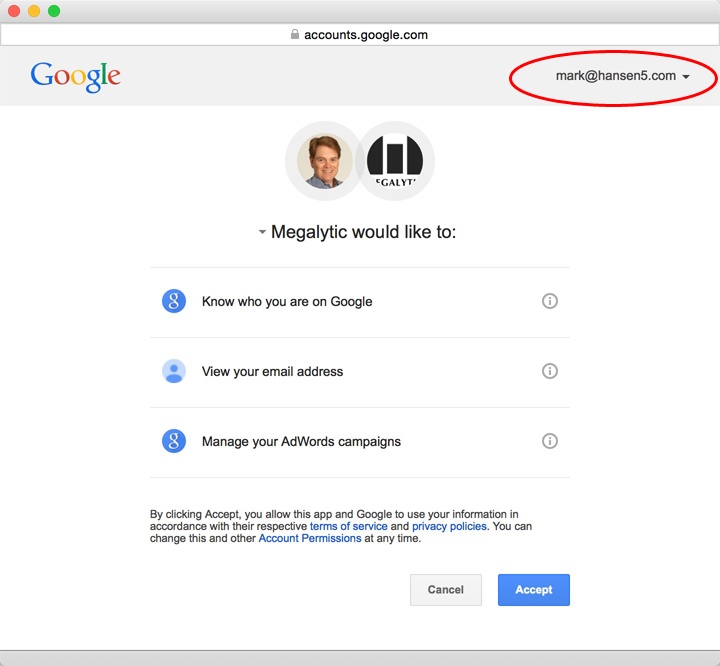Select 'View your email address' text

click(x=272, y=372)
